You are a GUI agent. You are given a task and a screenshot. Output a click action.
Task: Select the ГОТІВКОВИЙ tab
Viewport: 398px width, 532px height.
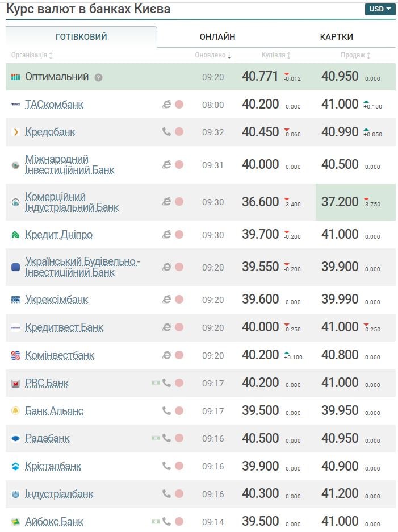pyautogui.click(x=81, y=37)
